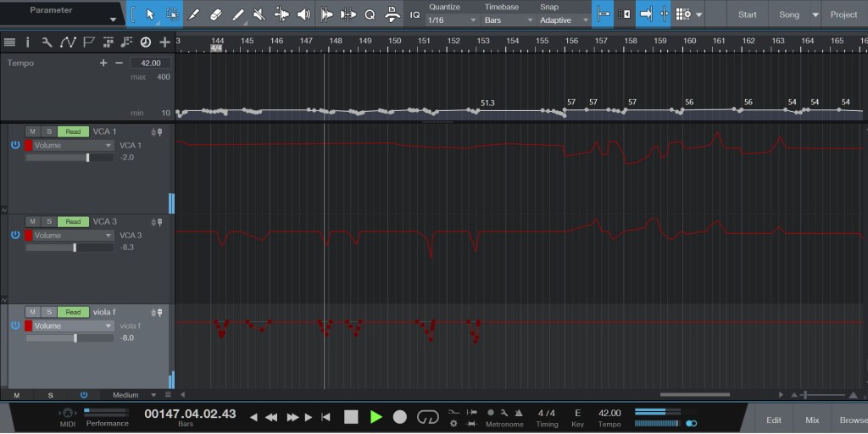Screen dimensions: 868x434
Task: Open the tempo track clock icon
Action: click(x=145, y=42)
